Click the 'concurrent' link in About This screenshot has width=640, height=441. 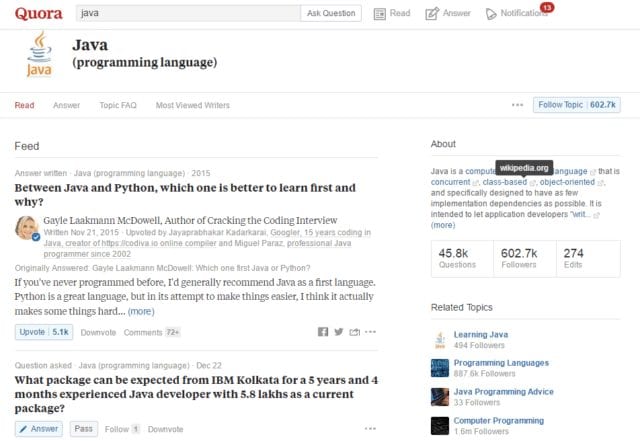(x=450, y=182)
